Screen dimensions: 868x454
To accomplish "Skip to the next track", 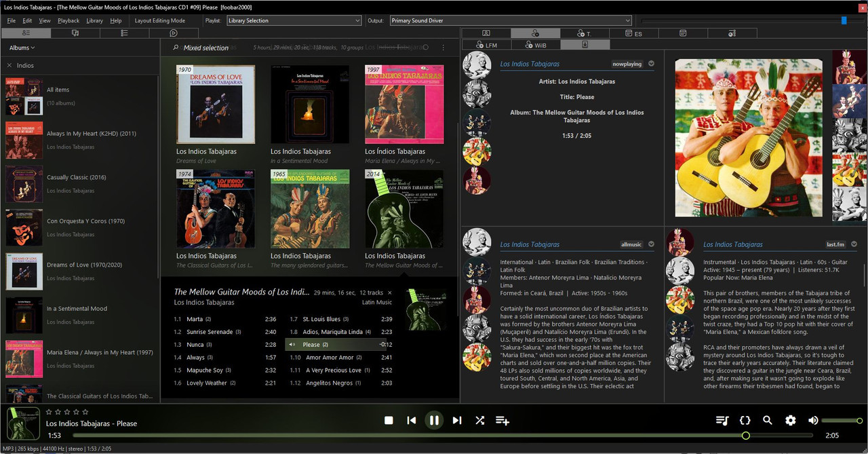I will [x=457, y=420].
